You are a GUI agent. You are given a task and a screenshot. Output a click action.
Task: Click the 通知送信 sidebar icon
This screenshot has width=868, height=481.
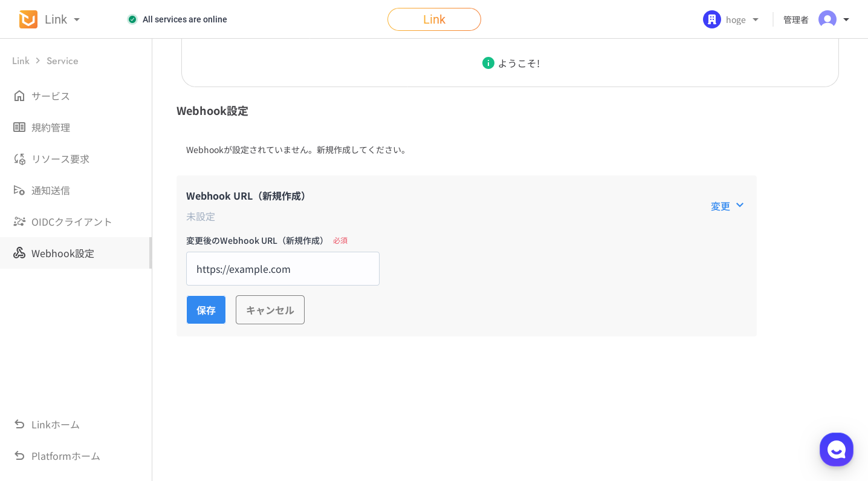(x=19, y=190)
